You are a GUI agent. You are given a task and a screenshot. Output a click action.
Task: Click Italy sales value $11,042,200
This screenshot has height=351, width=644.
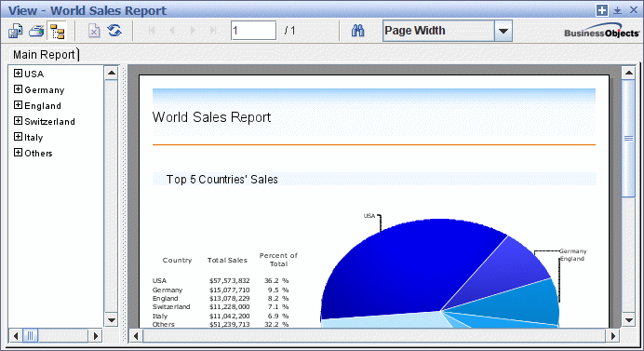click(229, 316)
